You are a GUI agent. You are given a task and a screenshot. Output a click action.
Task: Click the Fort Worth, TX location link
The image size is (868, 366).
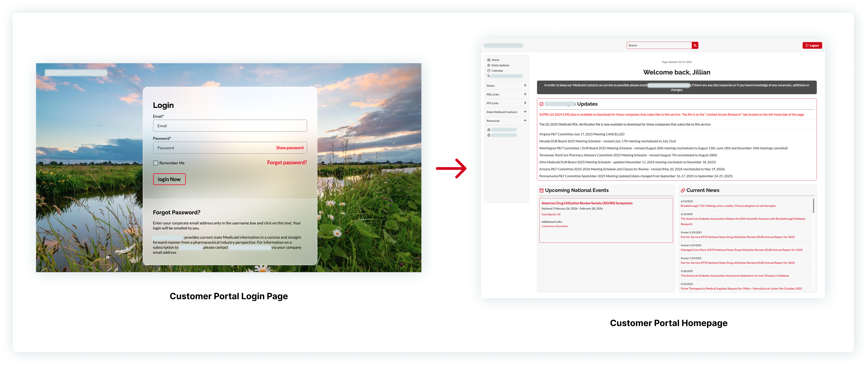[x=551, y=215]
